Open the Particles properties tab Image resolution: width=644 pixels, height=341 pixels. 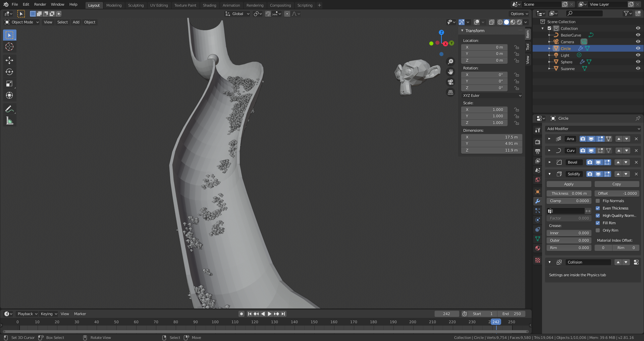tap(538, 211)
